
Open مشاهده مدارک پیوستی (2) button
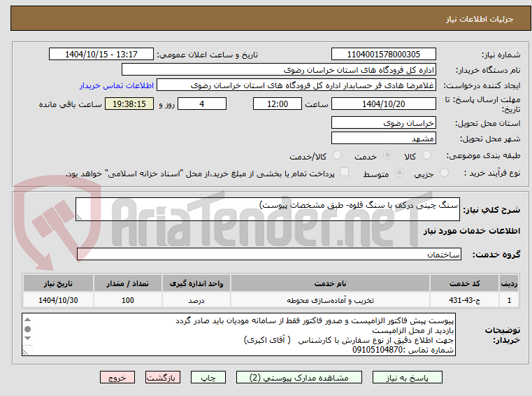pyautogui.click(x=299, y=377)
